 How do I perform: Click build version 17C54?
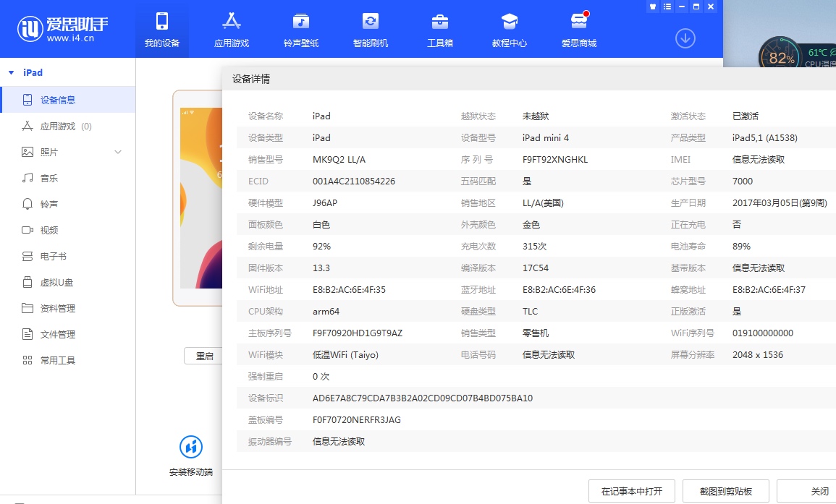(536, 268)
